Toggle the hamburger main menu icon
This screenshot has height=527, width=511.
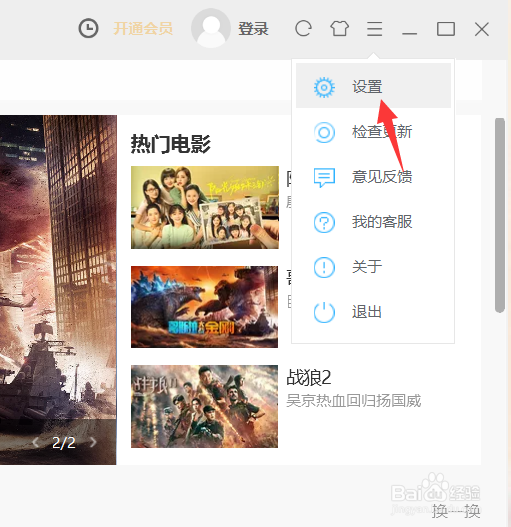[x=375, y=29]
